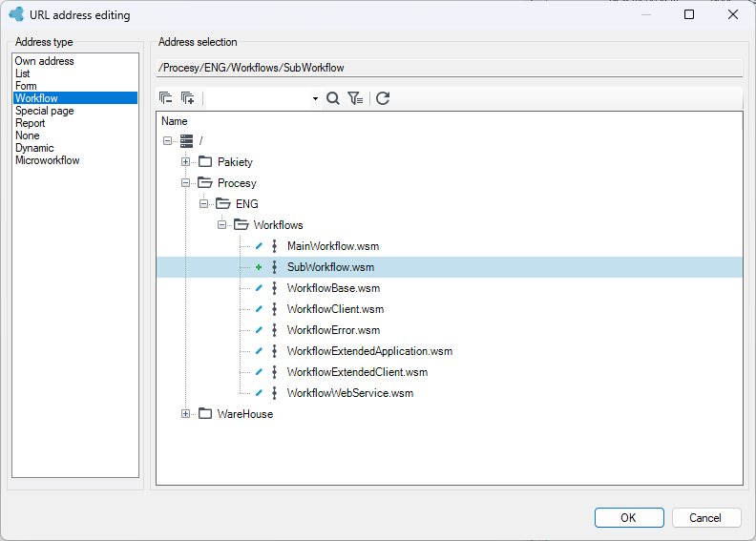Click pencil icon beside WorkflowWebService.wsm
756x541 pixels.
(259, 393)
